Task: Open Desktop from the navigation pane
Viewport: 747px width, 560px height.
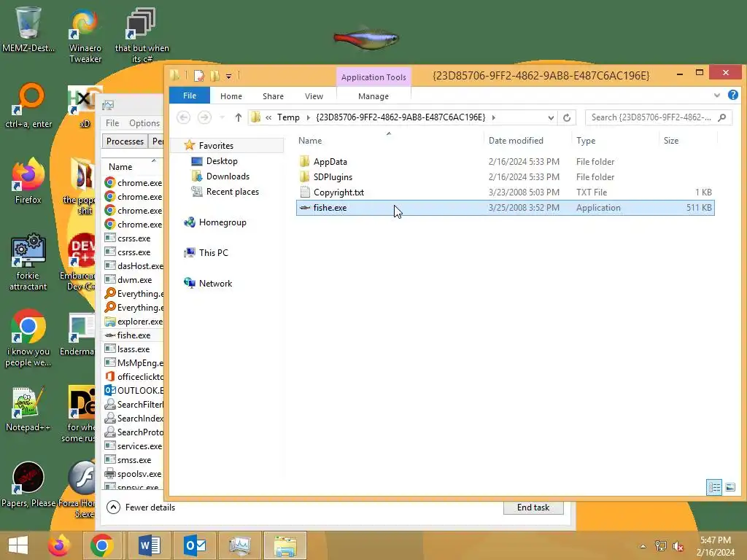Action: (x=222, y=161)
